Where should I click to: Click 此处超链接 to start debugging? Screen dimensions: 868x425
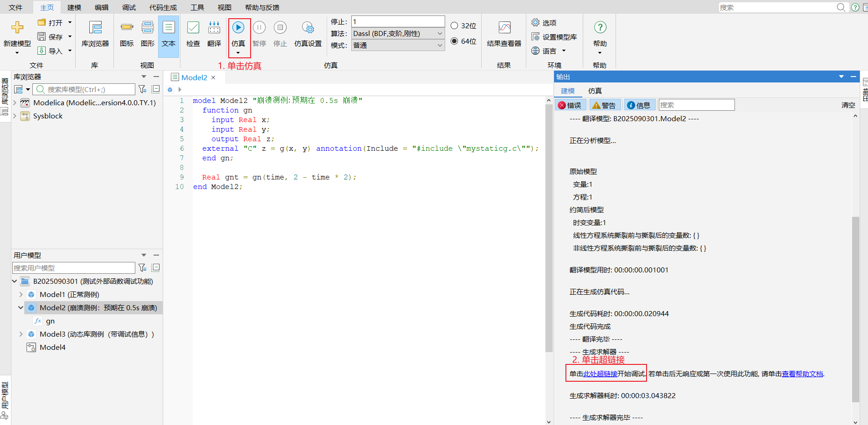click(600, 374)
